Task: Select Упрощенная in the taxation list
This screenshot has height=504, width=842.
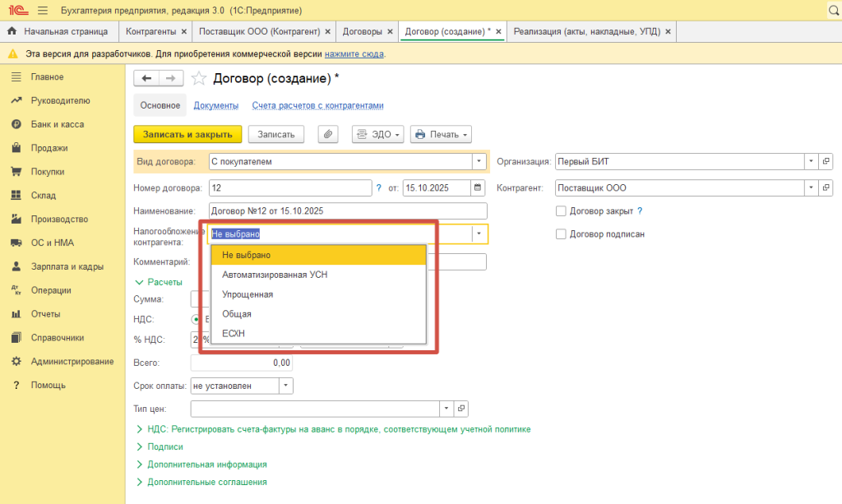Action: 248,294
